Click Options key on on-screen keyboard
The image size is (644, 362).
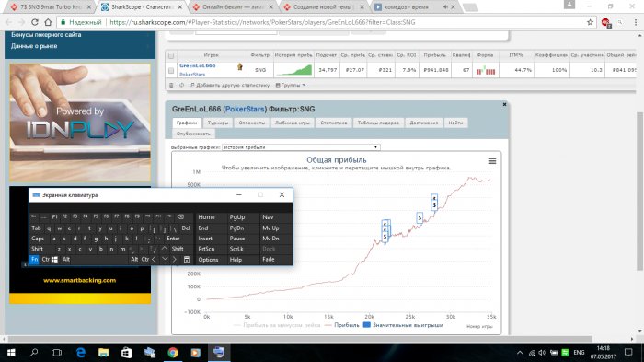click(208, 260)
